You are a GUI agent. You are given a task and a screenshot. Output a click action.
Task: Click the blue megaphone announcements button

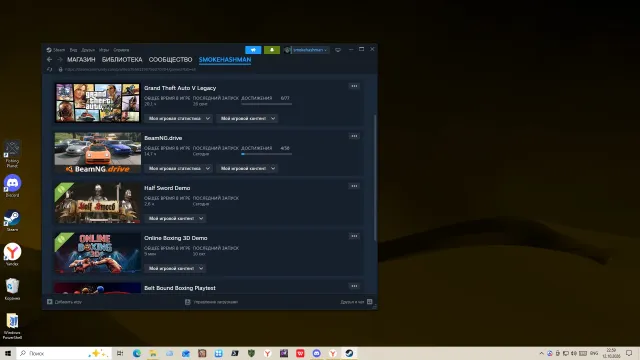[253, 50]
